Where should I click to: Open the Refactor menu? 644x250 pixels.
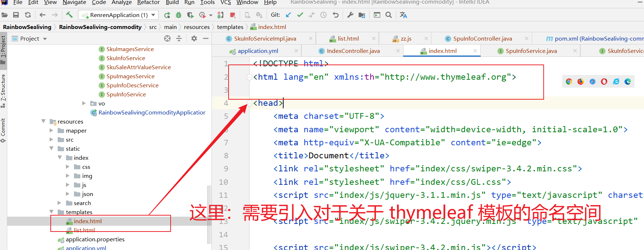(149, 2)
